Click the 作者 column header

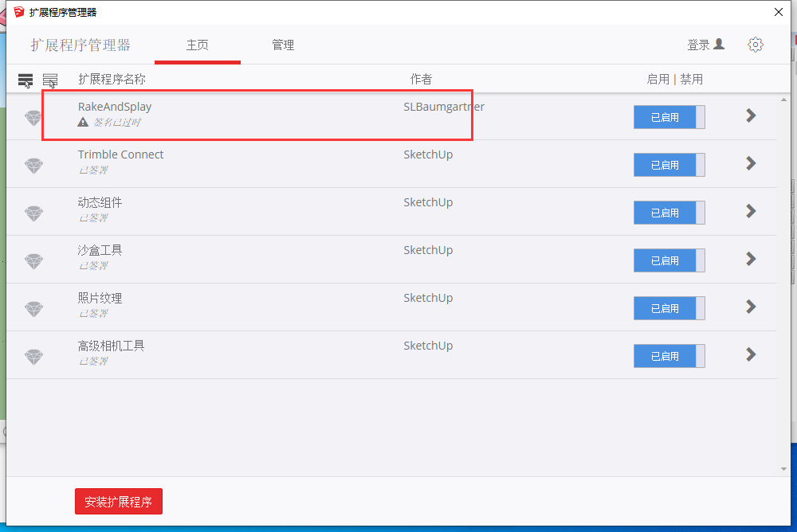[421, 80]
